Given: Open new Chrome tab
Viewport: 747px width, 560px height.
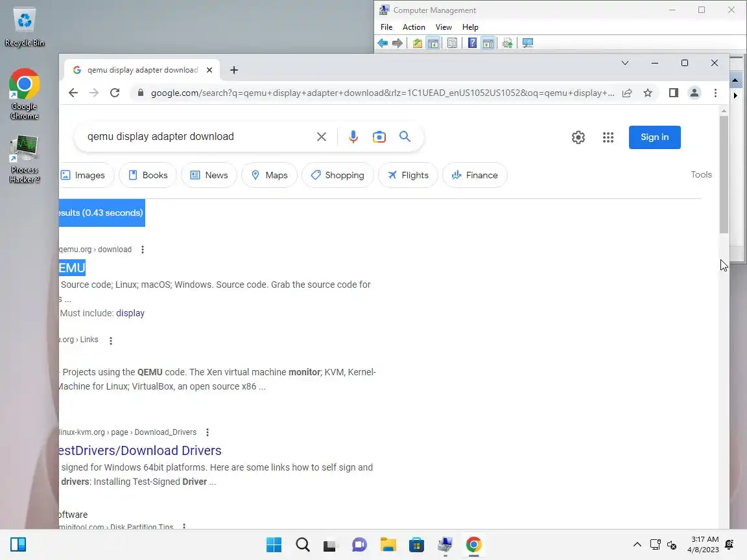Looking at the screenshot, I should tap(233, 70).
